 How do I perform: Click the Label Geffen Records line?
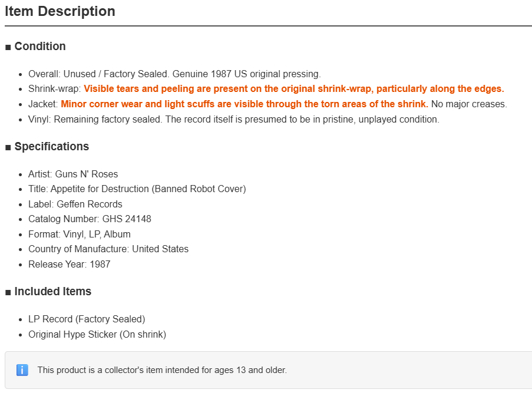coord(75,204)
